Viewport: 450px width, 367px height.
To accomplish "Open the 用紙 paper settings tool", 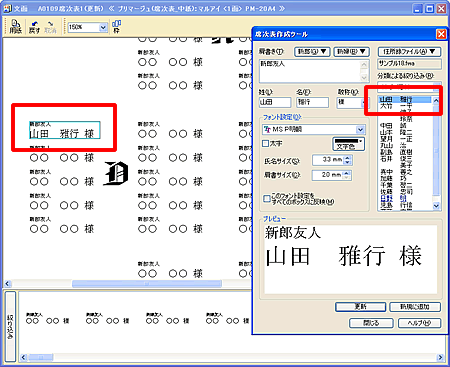I will [16, 27].
